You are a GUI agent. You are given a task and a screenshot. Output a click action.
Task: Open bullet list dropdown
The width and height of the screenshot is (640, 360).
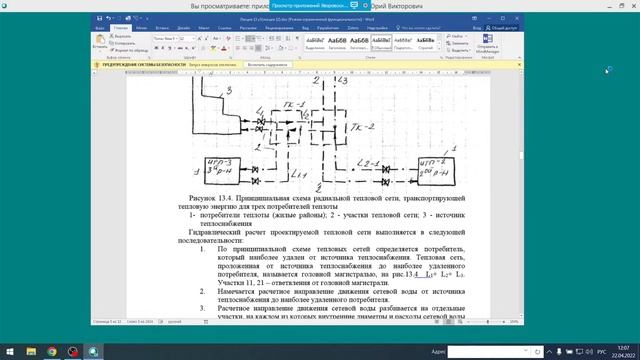pos(243,38)
